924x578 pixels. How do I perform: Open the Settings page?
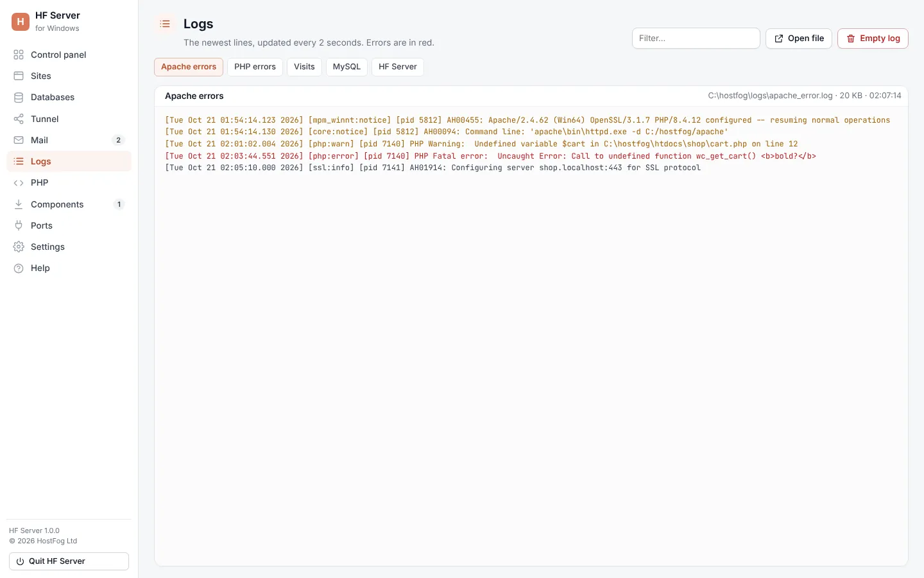point(69,247)
